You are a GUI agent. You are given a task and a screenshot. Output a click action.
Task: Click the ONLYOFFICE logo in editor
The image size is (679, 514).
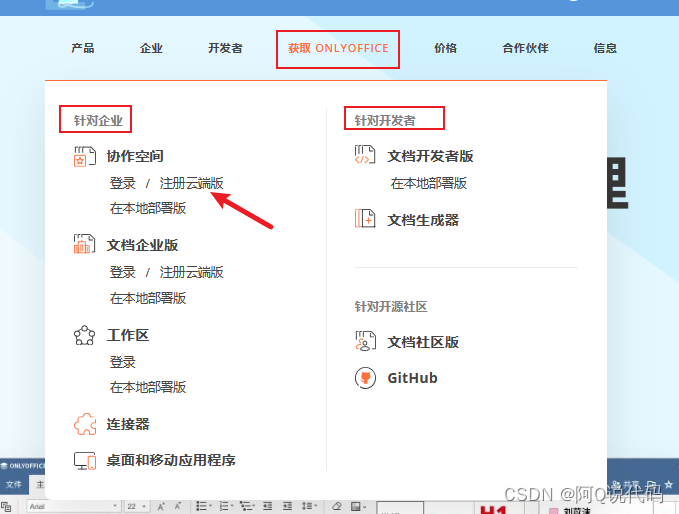coord(23,466)
